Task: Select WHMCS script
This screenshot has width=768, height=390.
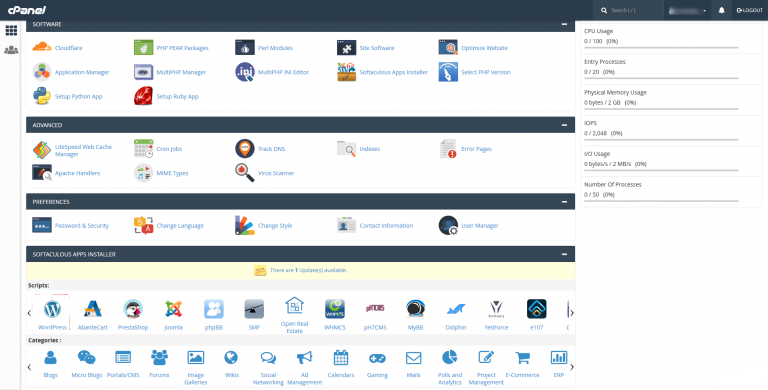Action: (x=335, y=314)
